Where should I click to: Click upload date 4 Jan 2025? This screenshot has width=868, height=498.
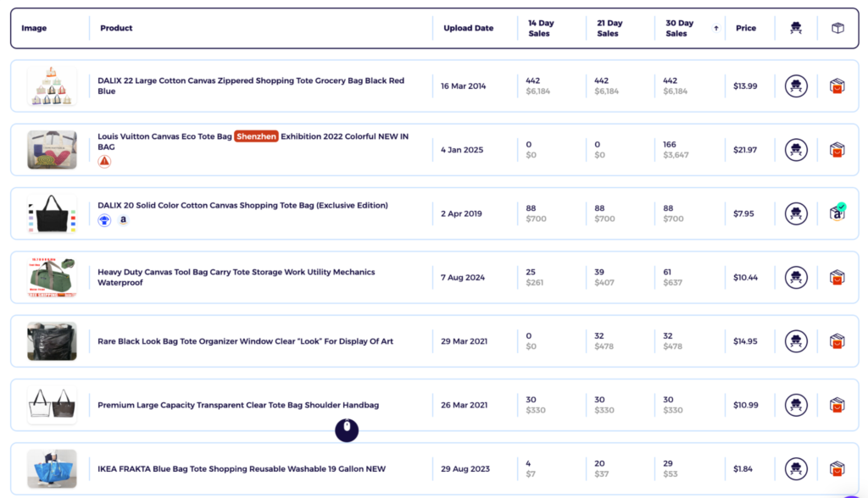coord(462,150)
